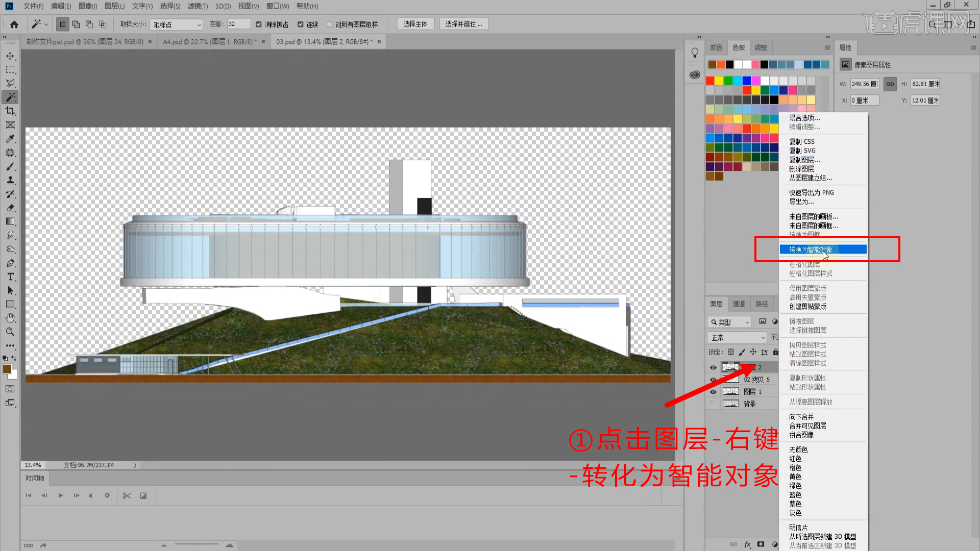
Task: Toggle lock transparent pixels
Action: click(730, 352)
